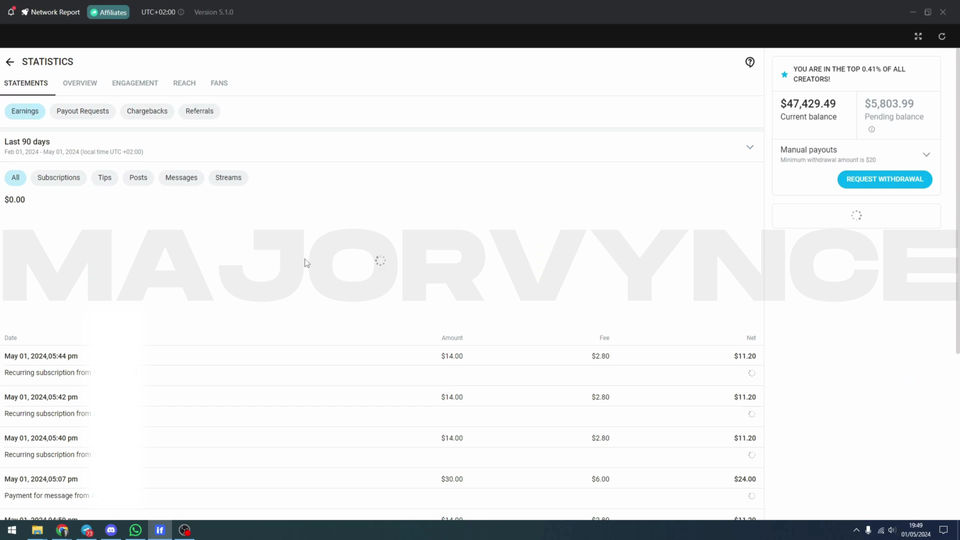Open the Affiliates badge
Viewport: 960px width, 540px height.
coord(108,12)
